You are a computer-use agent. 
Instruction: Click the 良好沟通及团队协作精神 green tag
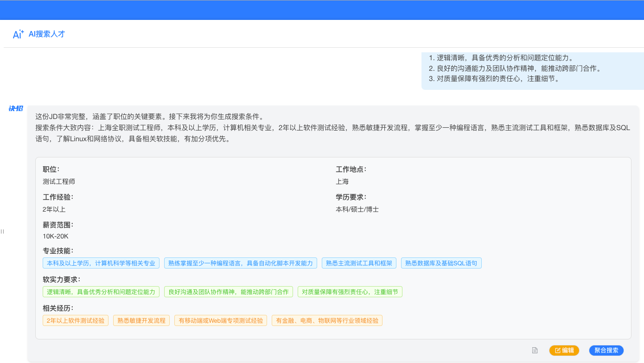click(x=228, y=291)
